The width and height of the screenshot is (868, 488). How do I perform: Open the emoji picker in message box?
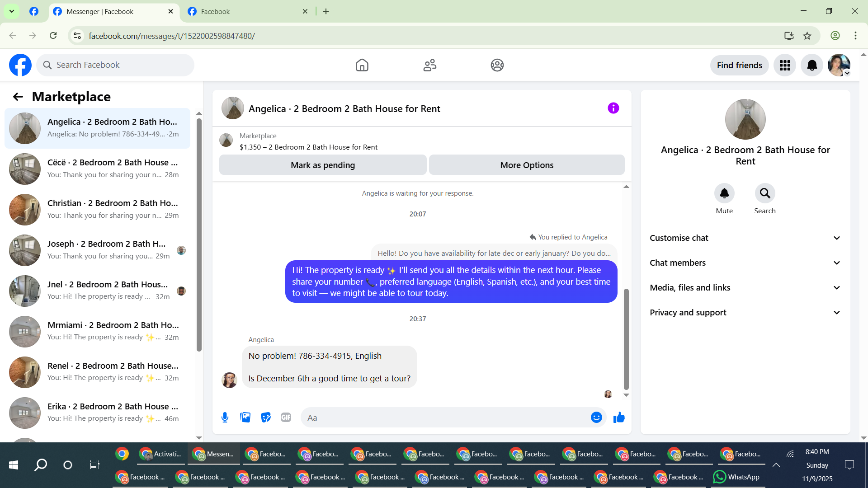tap(596, 418)
